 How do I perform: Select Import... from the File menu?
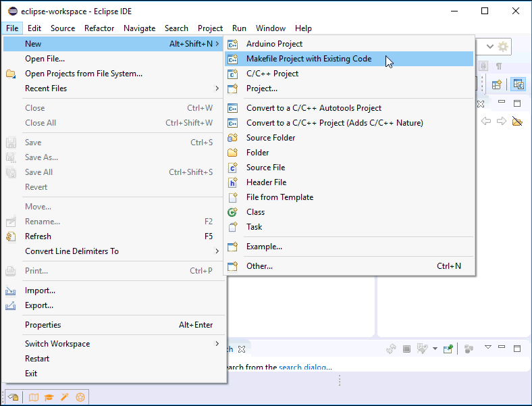point(40,290)
